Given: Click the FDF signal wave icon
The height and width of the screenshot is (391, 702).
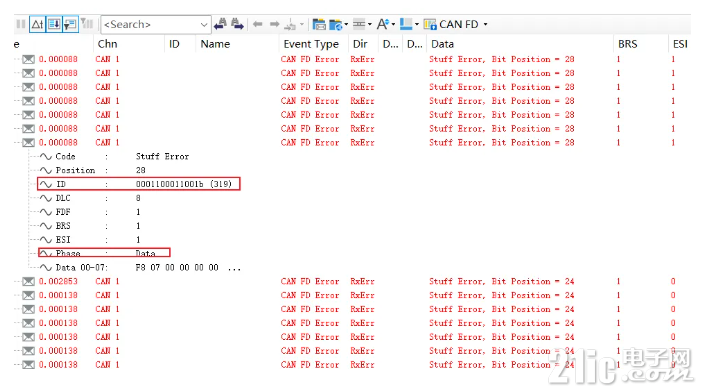Looking at the screenshot, I should coord(46,212).
